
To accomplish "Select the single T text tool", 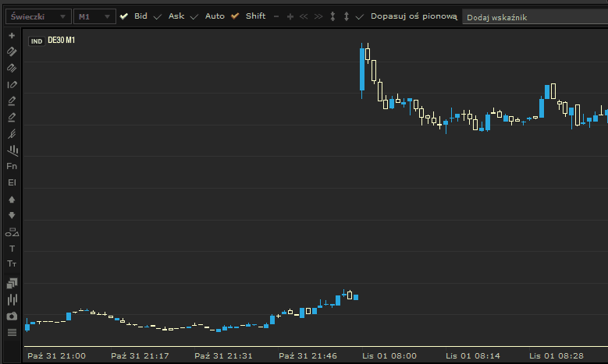I will (12, 249).
